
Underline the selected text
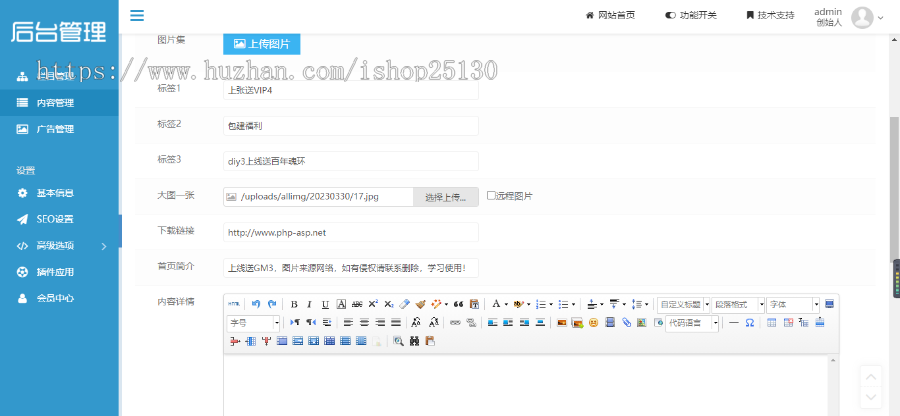[x=325, y=304]
